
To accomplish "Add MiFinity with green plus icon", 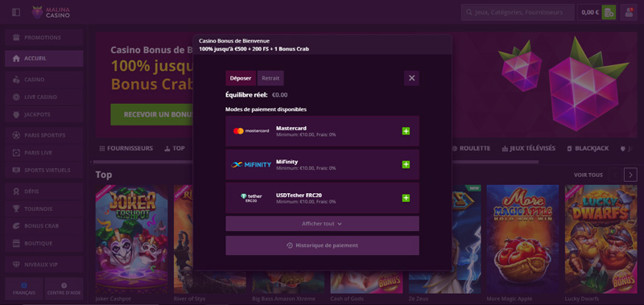I will pos(406,164).
